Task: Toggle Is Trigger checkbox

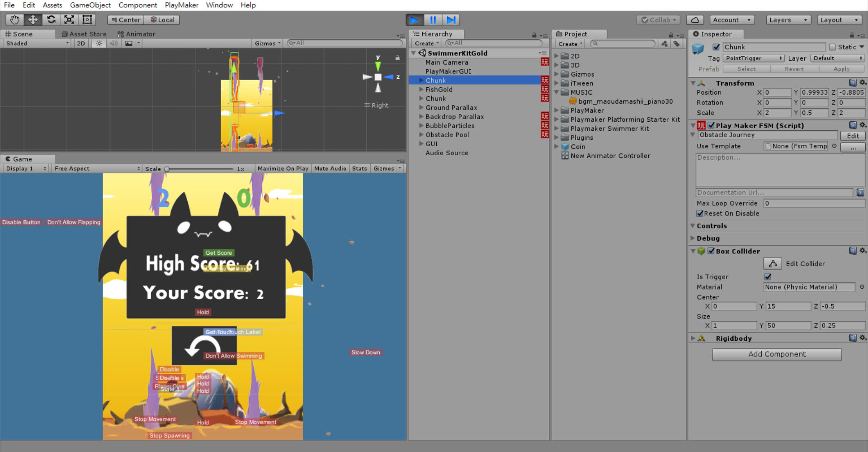Action: coord(768,276)
